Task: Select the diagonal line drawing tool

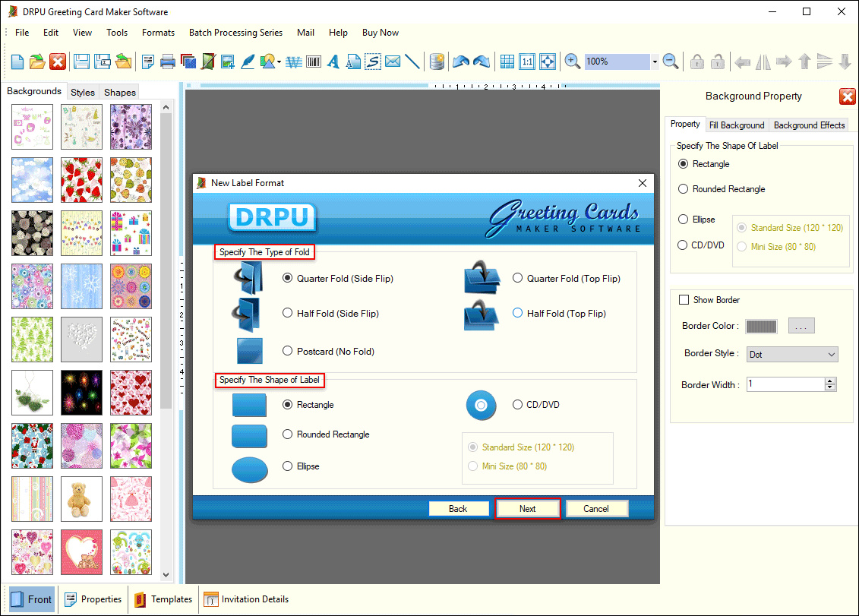Action: click(412, 62)
